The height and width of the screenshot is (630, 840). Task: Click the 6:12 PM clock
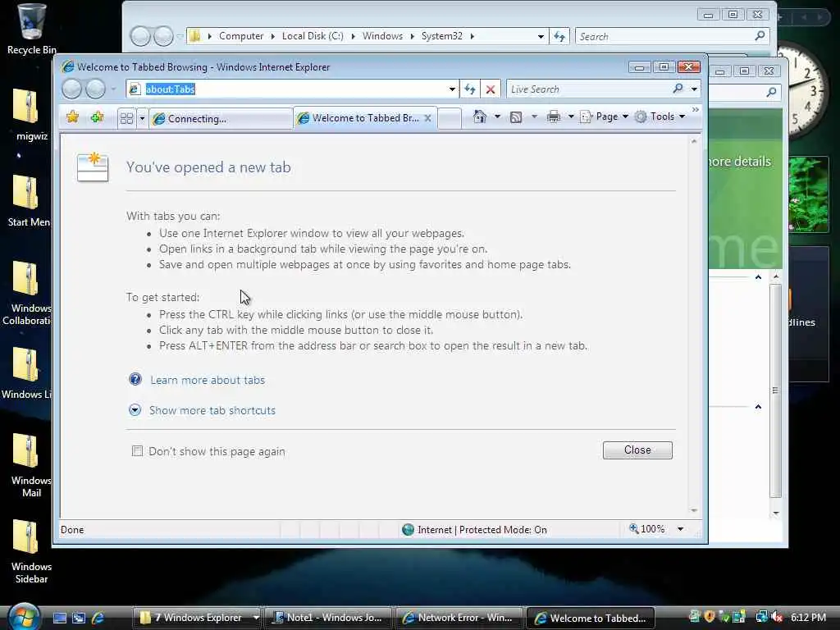[x=808, y=617]
